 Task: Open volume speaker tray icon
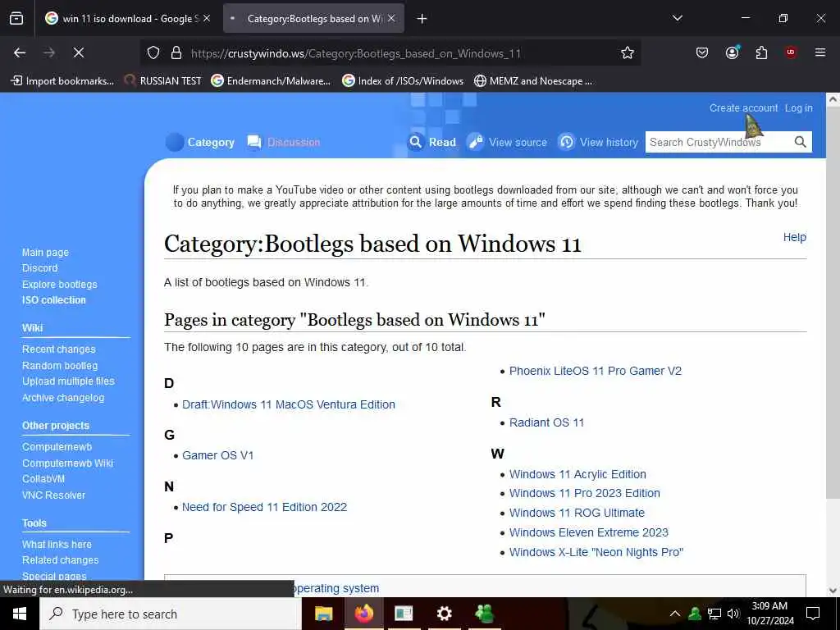[733, 614]
